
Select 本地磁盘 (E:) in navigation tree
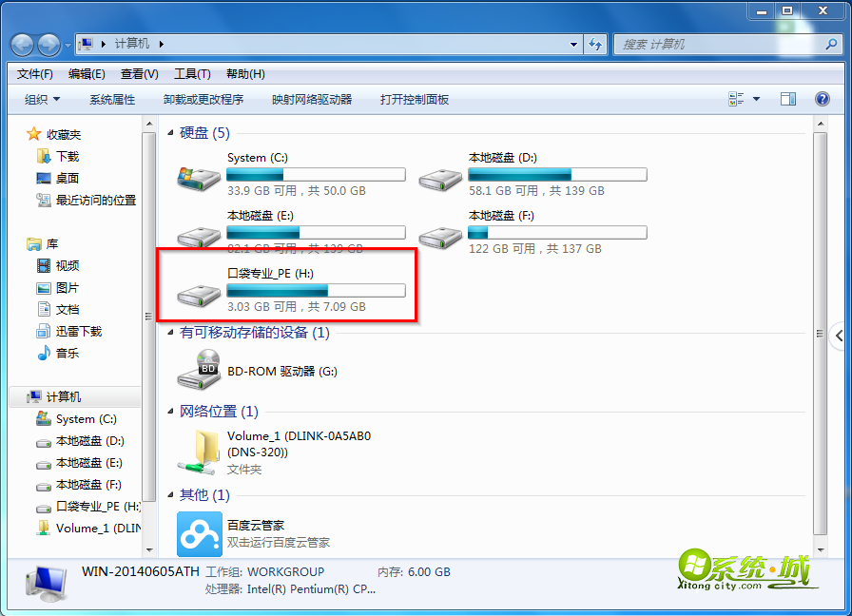pyautogui.click(x=80, y=463)
